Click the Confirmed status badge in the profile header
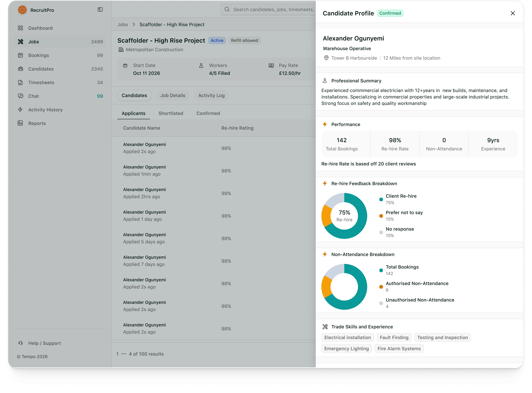Viewport: 532px width, 393px height. 390,13
